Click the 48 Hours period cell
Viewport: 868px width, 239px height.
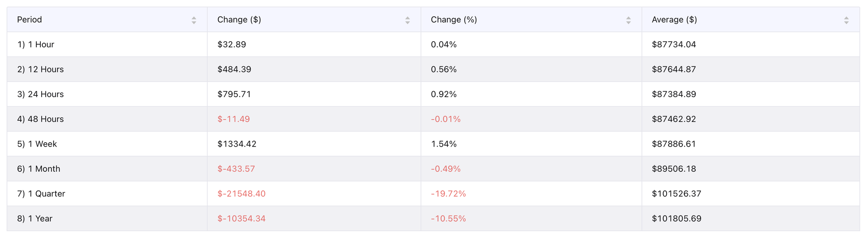[x=40, y=119]
